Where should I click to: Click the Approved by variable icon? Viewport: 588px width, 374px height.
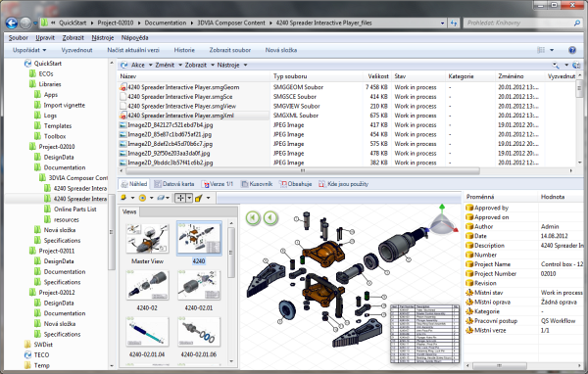(469, 208)
